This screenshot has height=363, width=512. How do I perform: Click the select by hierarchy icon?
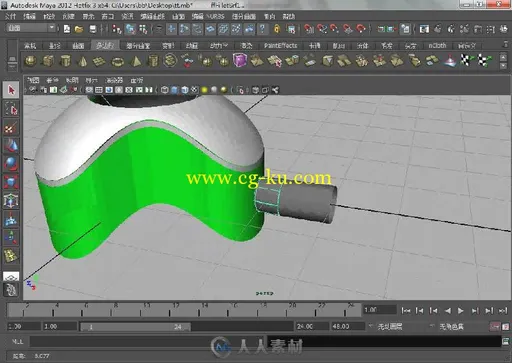click(x=117, y=29)
